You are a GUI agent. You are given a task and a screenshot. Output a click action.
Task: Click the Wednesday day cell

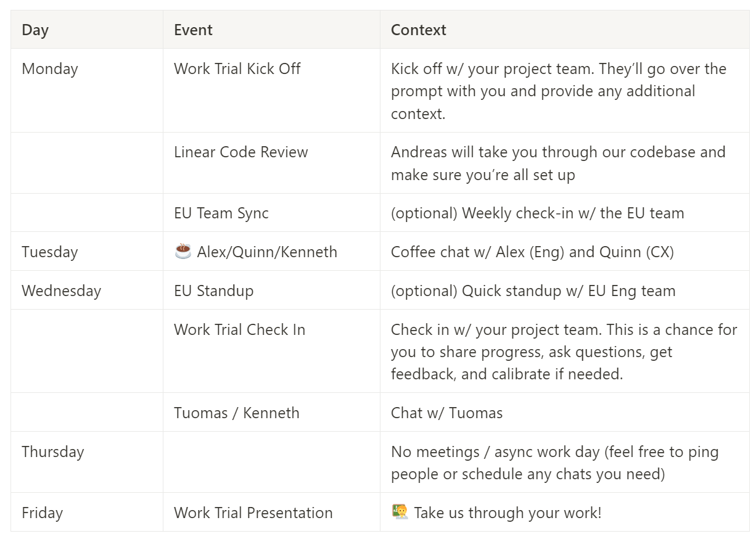(x=87, y=290)
